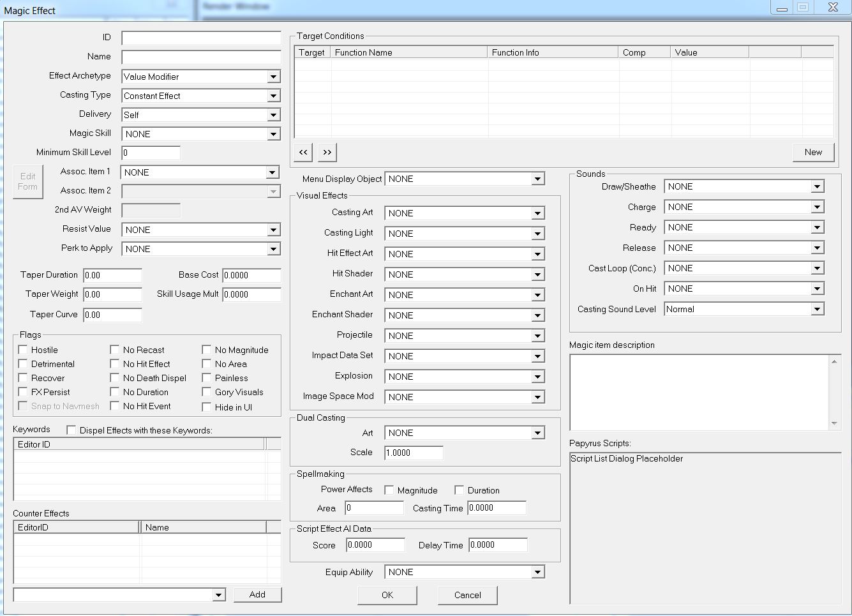852x616 pixels.
Task: Enable Power Affects Magnitude checkbox
Action: click(389, 490)
